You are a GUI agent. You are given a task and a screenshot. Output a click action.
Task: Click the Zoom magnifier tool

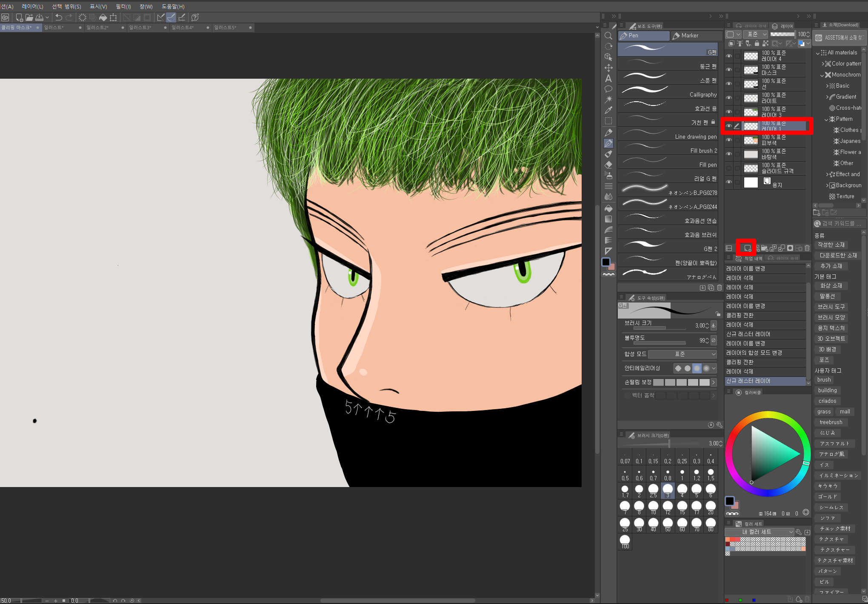608,36
